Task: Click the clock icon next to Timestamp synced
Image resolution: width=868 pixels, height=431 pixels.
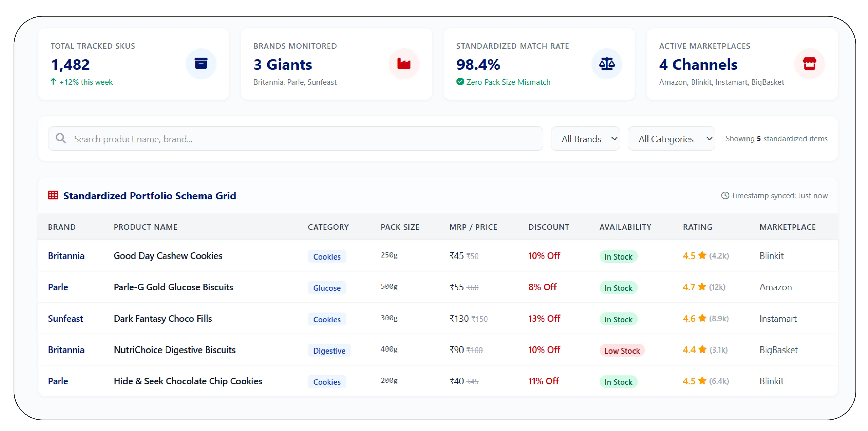Action: [x=725, y=196]
